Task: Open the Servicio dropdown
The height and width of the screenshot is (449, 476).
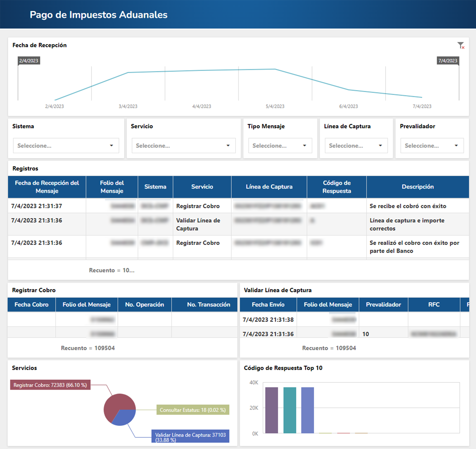Action: point(184,146)
